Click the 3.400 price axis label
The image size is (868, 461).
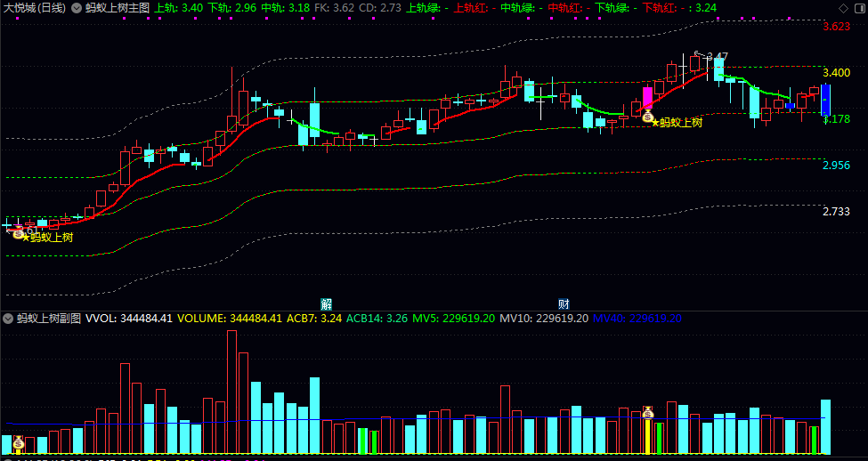(x=837, y=73)
